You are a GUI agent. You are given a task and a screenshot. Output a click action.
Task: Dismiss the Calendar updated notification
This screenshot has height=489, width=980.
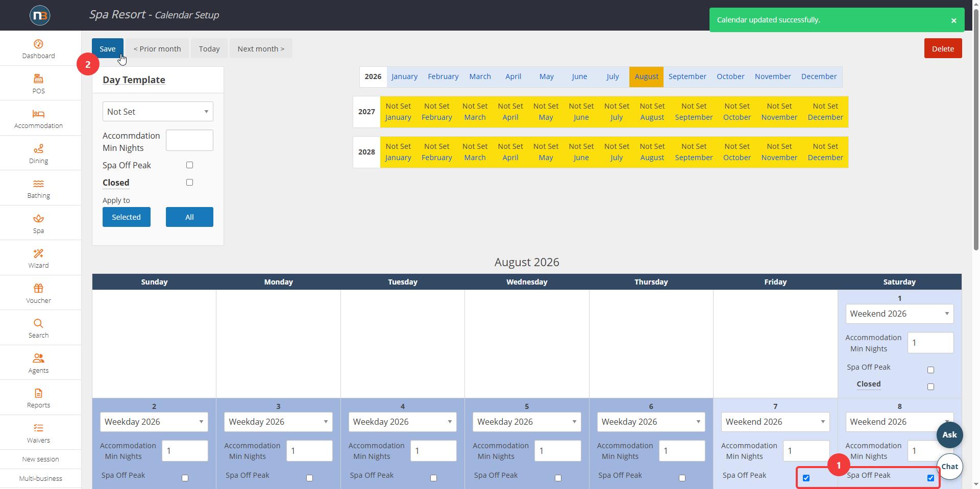(x=953, y=20)
